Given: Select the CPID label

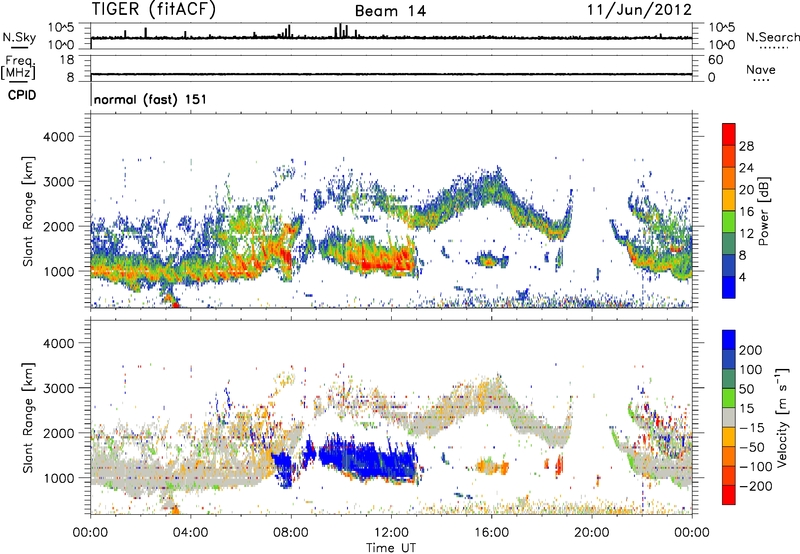Looking at the screenshot, I should 22,95.
